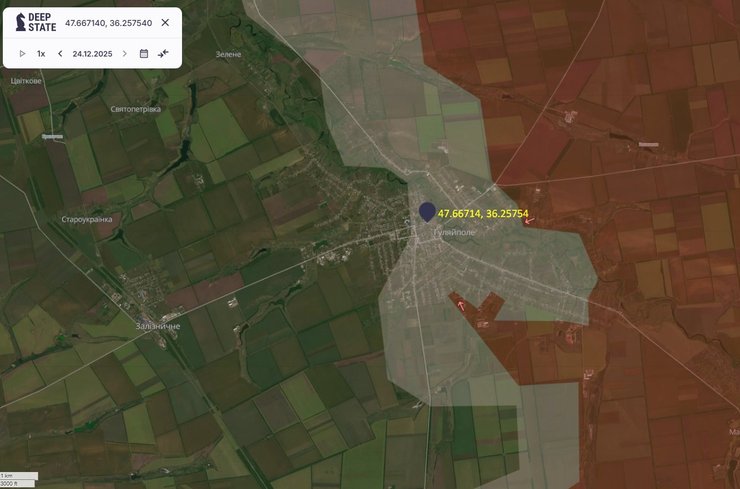Play the timeline animation
740x489 pixels.
[x=23, y=53]
